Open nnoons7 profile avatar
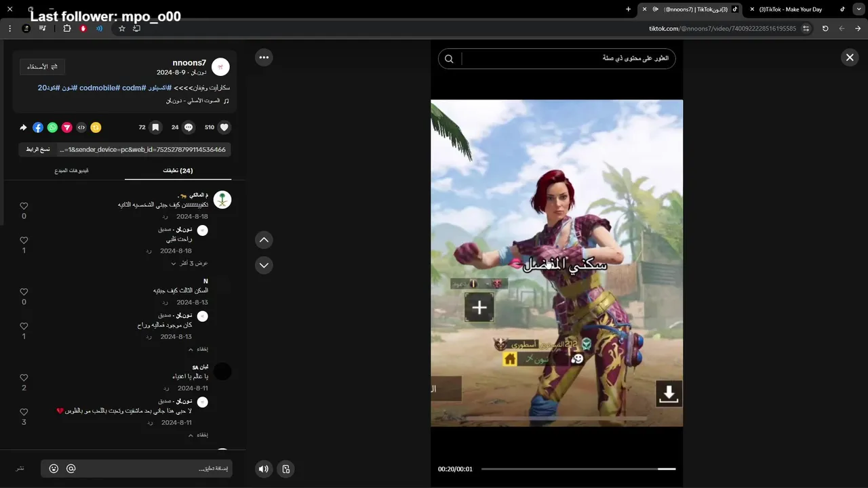868x488 pixels. [x=220, y=66]
